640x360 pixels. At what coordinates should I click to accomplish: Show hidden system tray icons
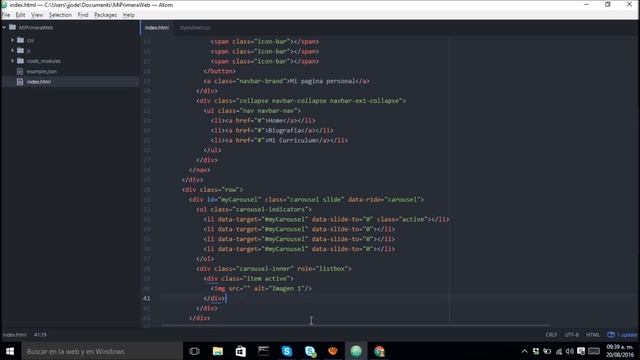524,351
